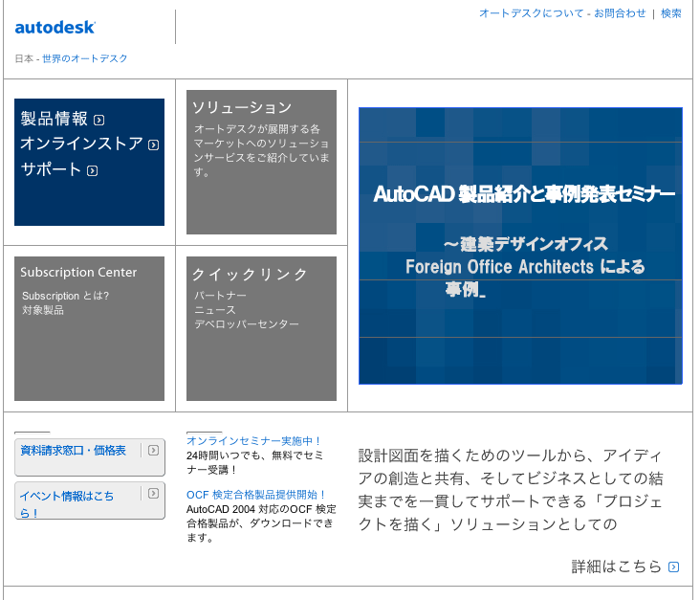Click ソリューション description text
This screenshot has width=700, height=600.
262,150
